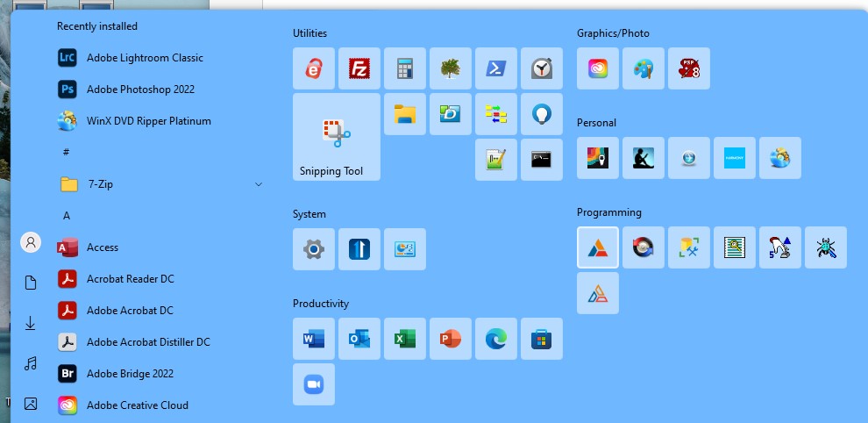Viewport: 868px width, 423px height.
Task: Launch the Outlook tile
Action: point(359,338)
